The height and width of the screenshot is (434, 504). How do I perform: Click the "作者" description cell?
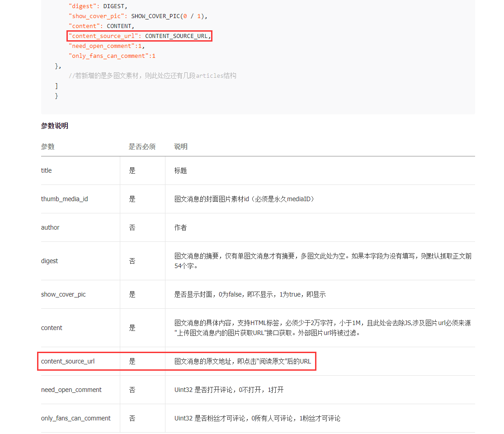[x=181, y=227]
